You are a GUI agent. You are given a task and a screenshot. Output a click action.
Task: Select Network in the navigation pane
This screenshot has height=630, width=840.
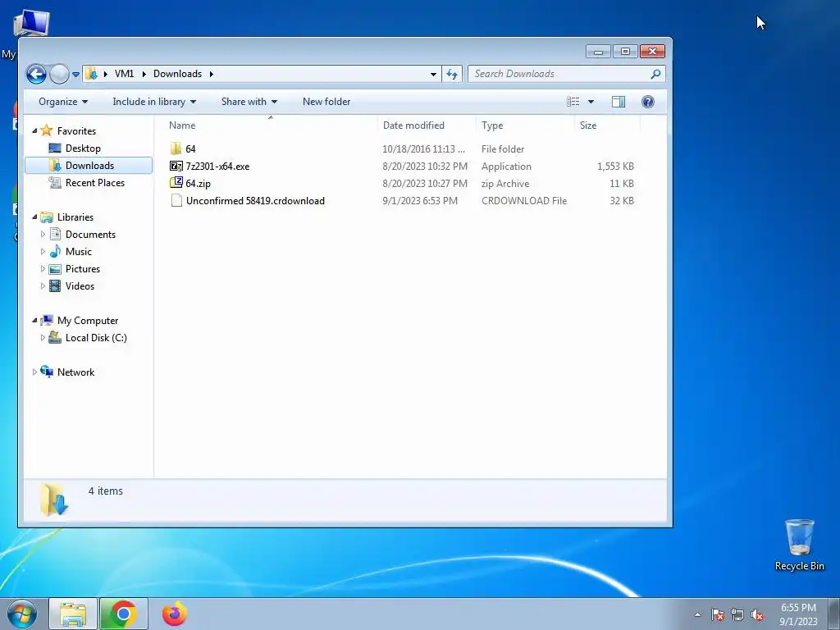click(75, 372)
